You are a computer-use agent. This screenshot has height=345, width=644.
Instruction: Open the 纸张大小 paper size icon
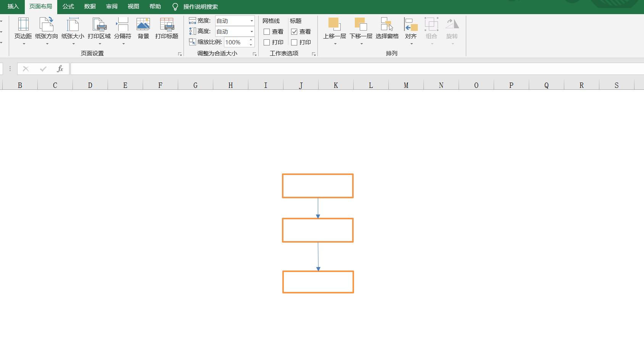[72, 25]
